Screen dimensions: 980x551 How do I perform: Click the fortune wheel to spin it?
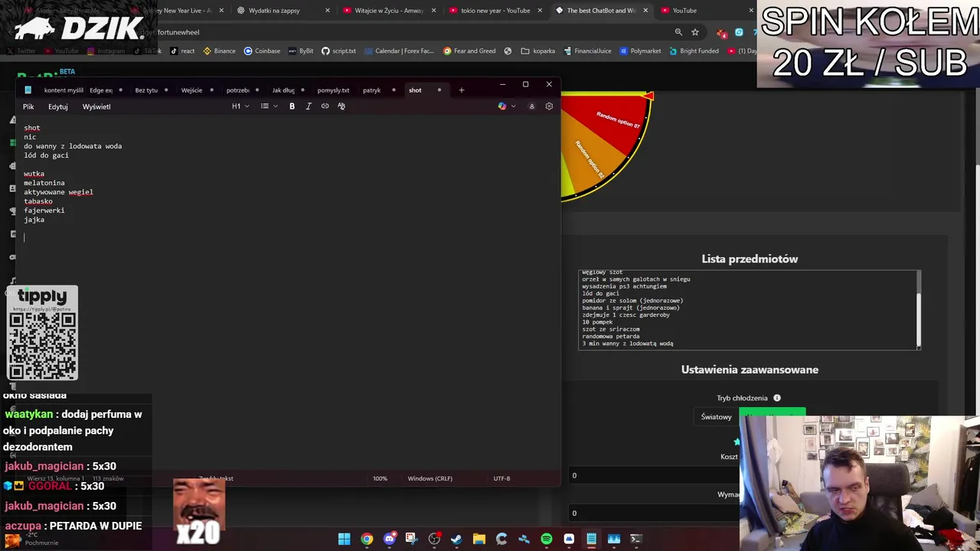[606, 145]
